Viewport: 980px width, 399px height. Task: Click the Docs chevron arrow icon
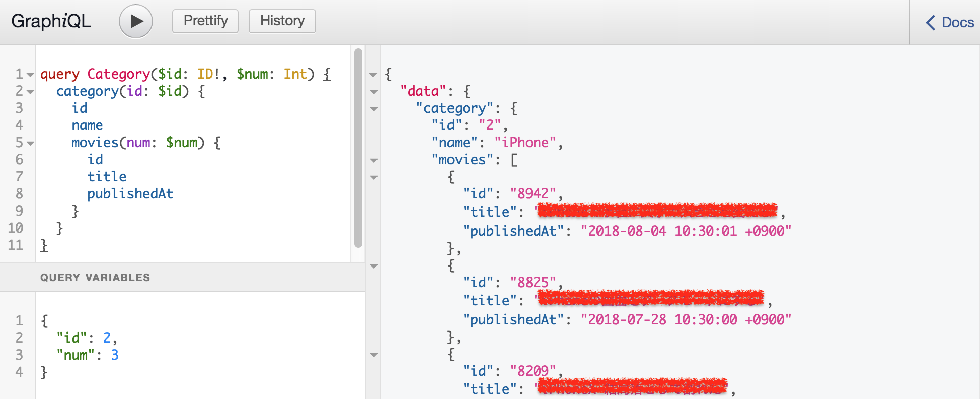931,22
